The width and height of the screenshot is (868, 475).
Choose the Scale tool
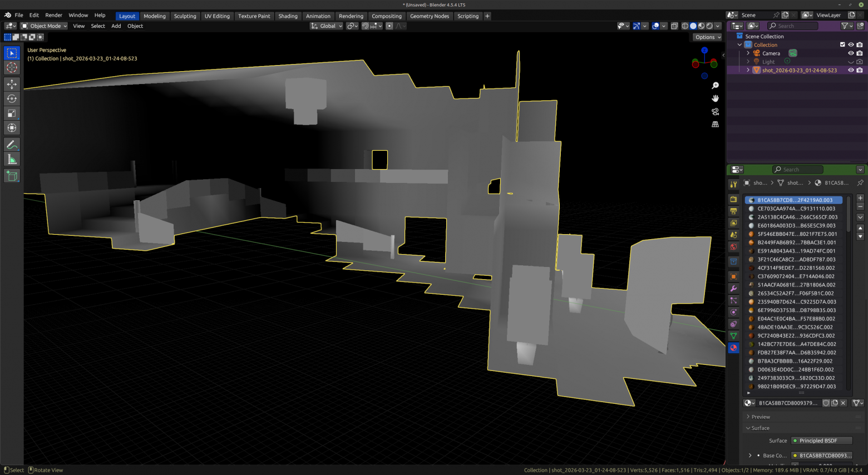12,113
